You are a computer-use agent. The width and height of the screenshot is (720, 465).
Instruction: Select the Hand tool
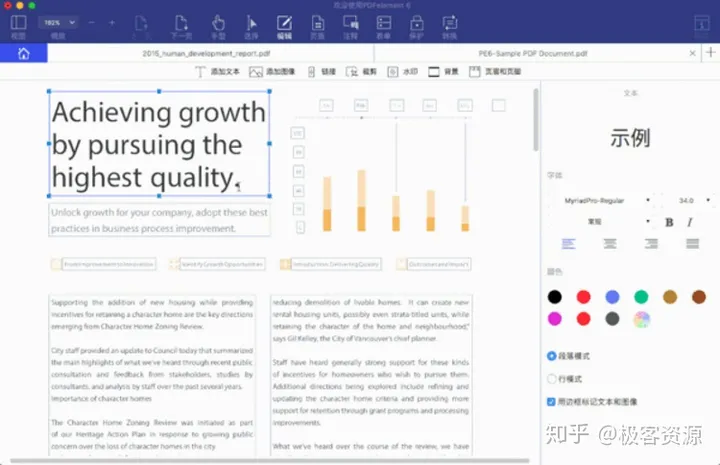(218, 23)
